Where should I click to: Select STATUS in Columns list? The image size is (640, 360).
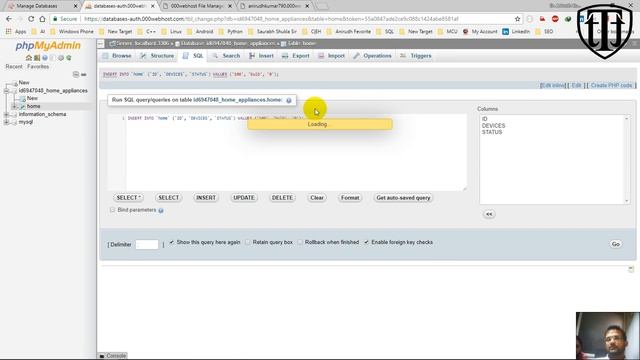(492, 132)
